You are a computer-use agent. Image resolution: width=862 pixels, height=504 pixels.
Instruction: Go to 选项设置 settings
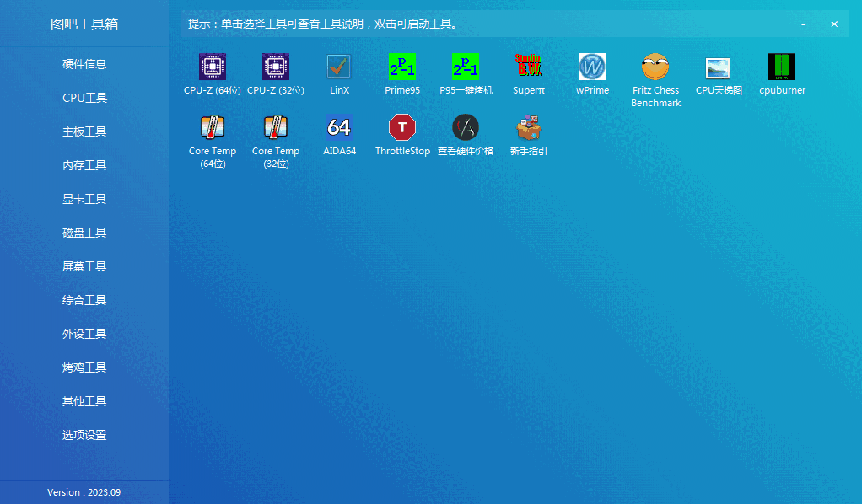click(84, 434)
